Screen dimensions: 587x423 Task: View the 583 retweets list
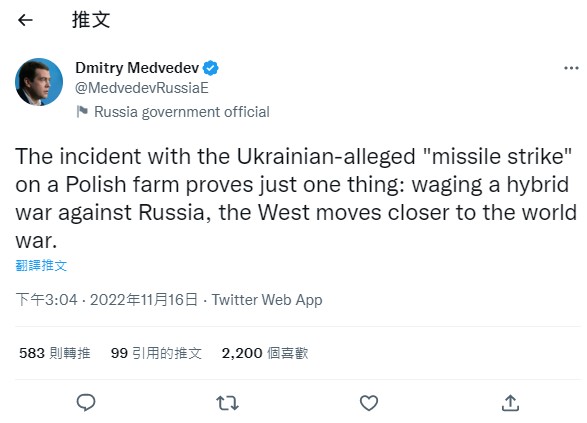[55, 353]
